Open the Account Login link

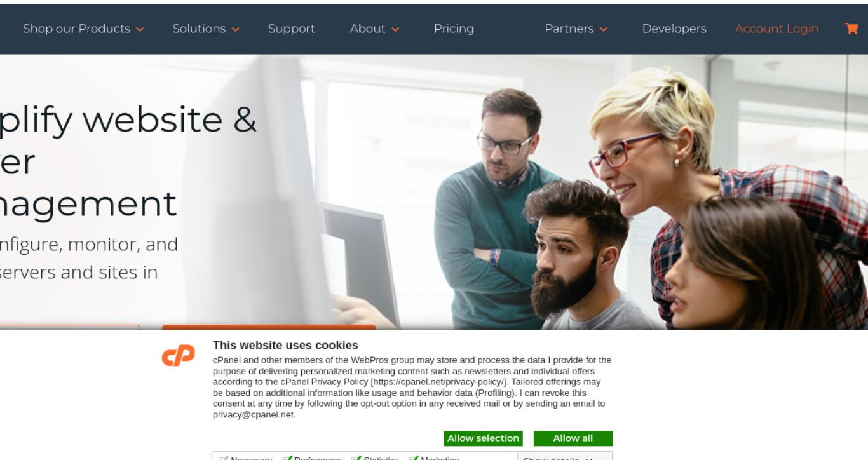tap(776, 29)
